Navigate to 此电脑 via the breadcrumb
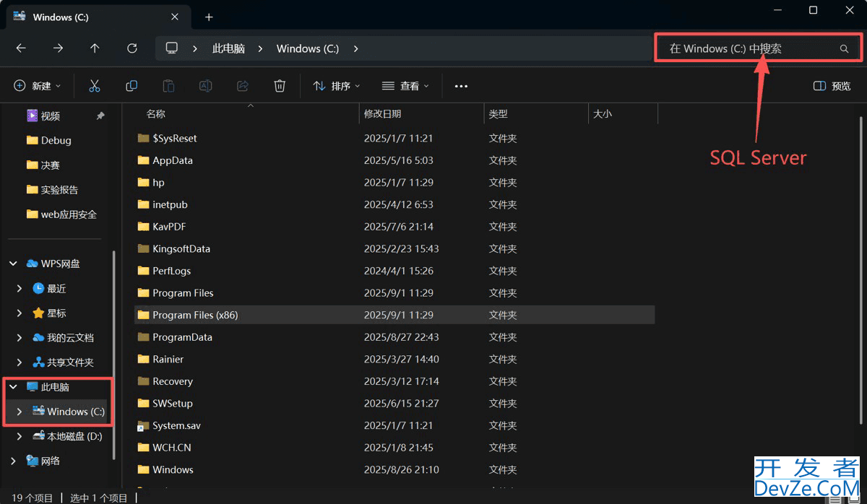 [228, 48]
